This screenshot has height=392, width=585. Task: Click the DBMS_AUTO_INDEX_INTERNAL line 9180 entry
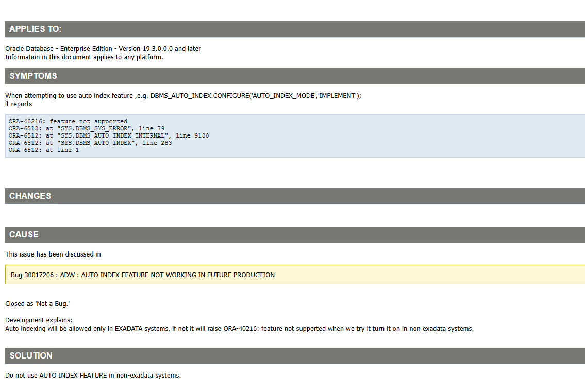(109, 136)
